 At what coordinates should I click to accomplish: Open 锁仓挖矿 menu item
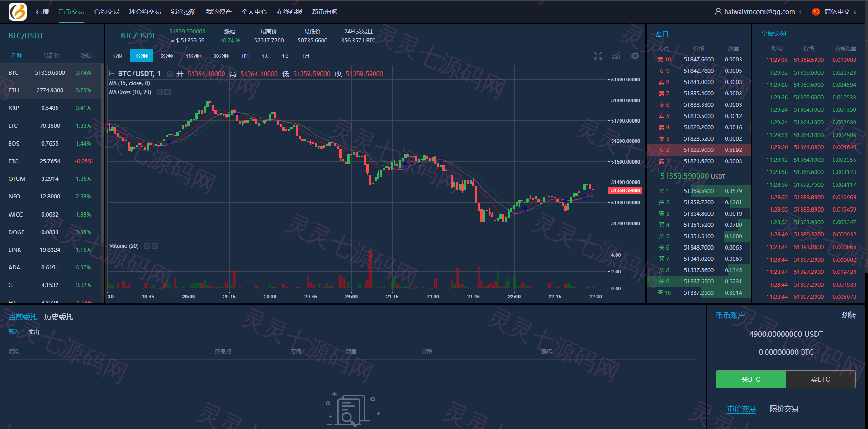tap(184, 12)
